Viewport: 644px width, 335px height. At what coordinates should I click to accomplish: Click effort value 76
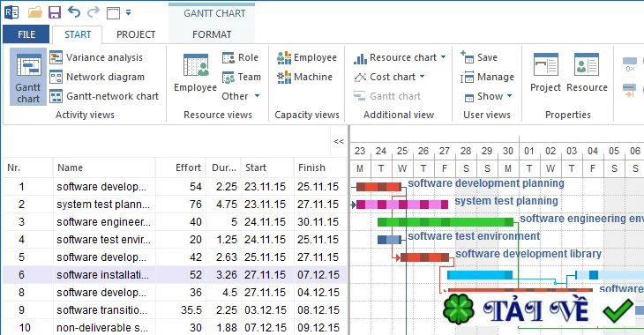(196, 204)
